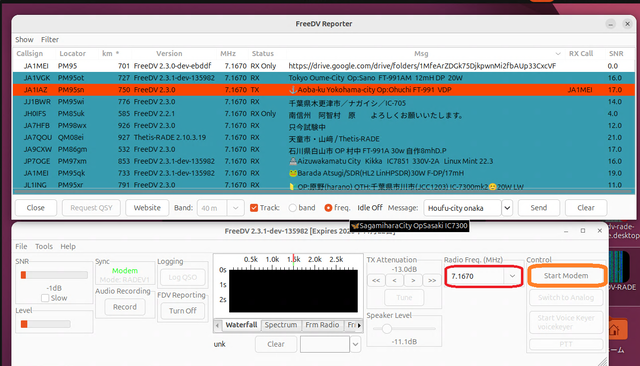Screen dimensions: 640x366
Task: Sort table by Callsign column header
Action: click(29, 53)
